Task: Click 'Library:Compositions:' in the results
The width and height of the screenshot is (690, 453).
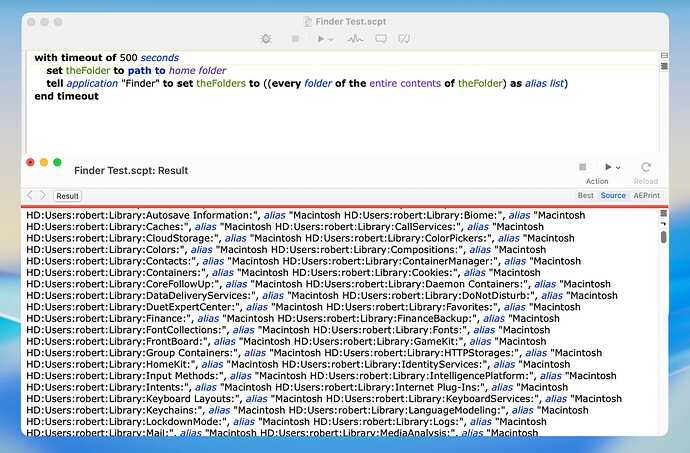Action: [x=407, y=250]
